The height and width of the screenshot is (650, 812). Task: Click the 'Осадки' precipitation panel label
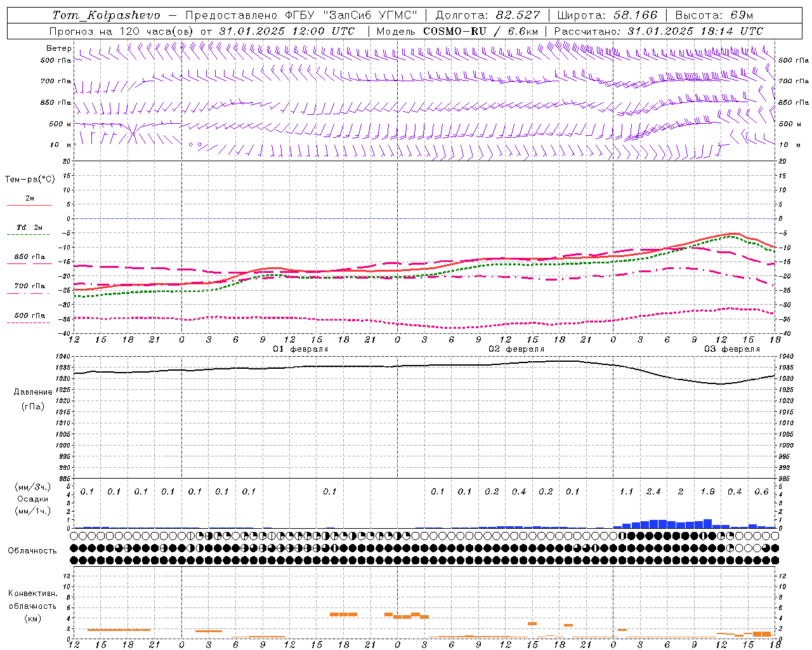coord(32,499)
